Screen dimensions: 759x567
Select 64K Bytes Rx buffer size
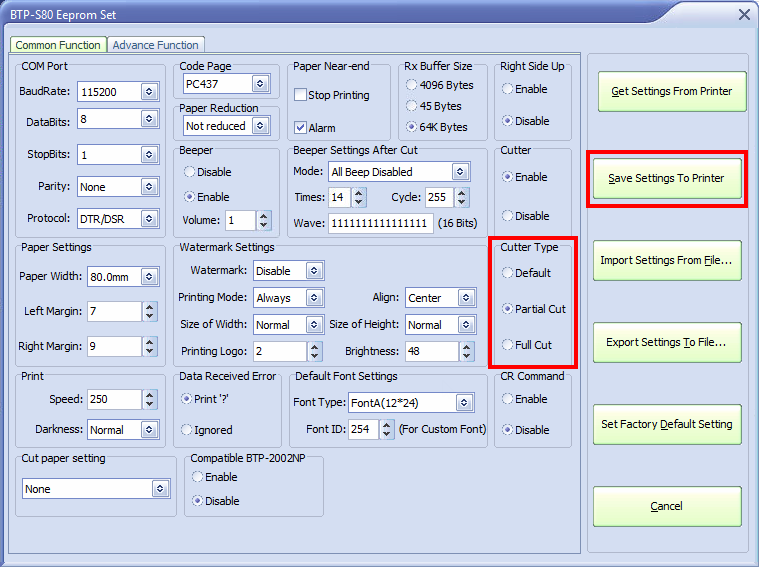coord(411,127)
